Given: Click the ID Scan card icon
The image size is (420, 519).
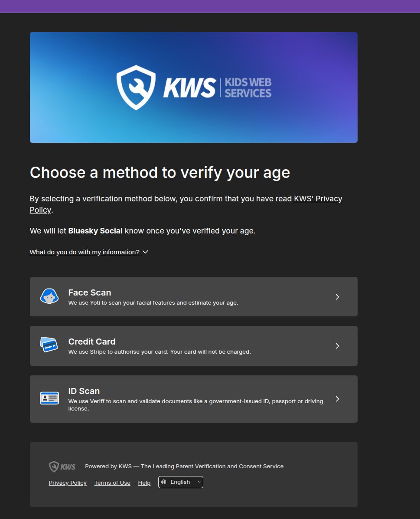Looking at the screenshot, I should pos(49,398).
